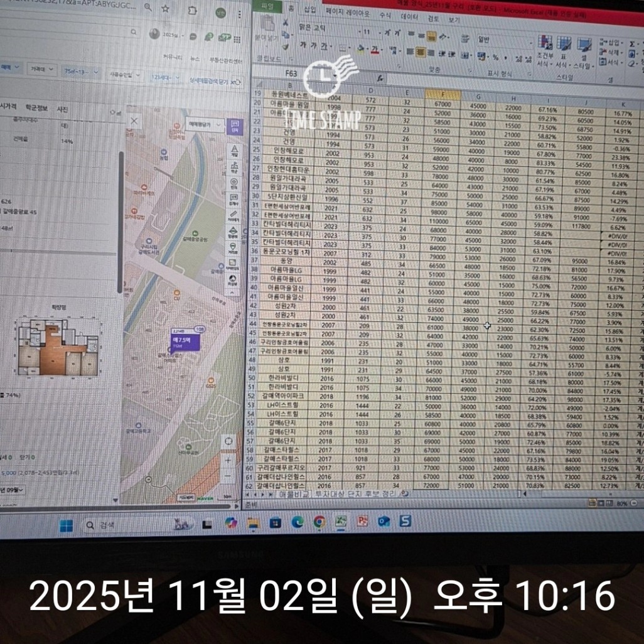Click the Cut scissors icon in Excel

(x=285, y=23)
